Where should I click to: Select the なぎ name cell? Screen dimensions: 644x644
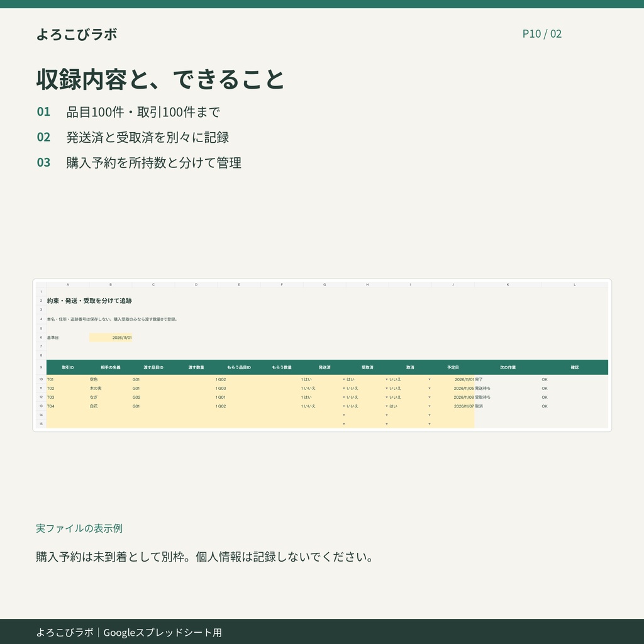click(111, 397)
